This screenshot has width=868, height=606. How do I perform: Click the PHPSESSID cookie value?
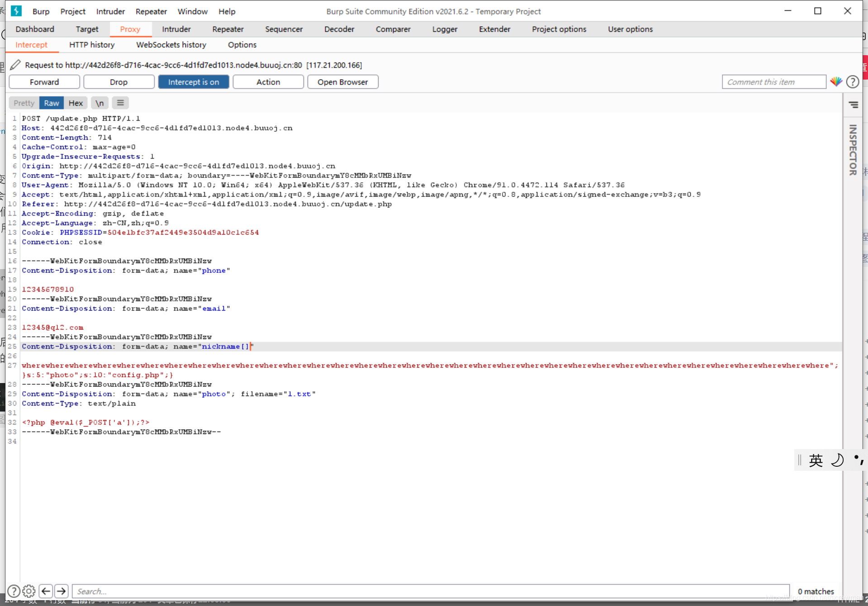pyautogui.click(x=183, y=232)
